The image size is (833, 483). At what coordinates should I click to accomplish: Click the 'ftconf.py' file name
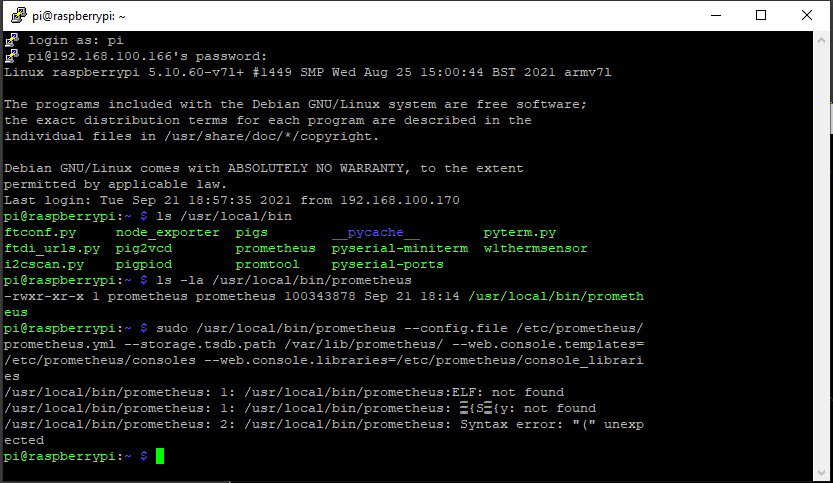tap(40, 232)
